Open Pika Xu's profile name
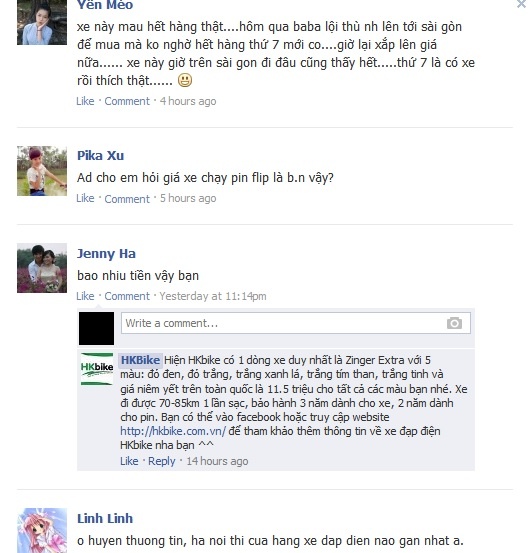This screenshot has width=529, height=553. pos(101,156)
